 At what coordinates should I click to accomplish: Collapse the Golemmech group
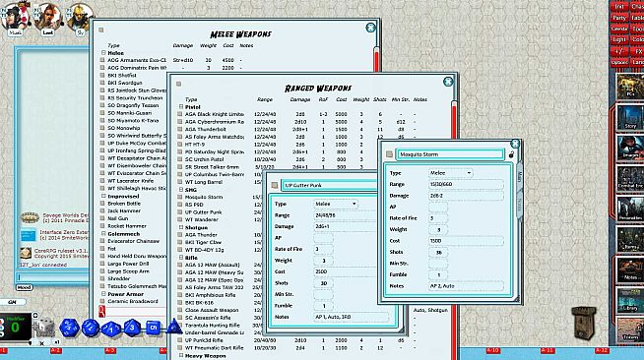[103, 234]
